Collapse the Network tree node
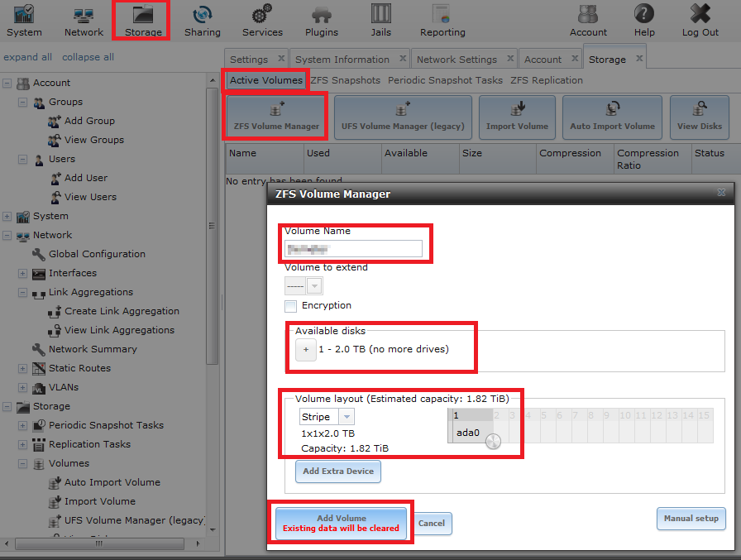This screenshot has height=560, width=741. (x=7, y=236)
